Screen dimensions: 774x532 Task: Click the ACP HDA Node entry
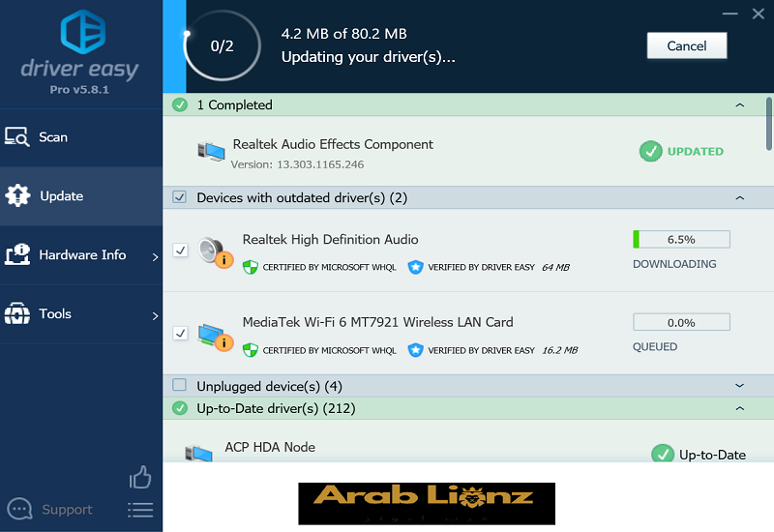pos(270,447)
